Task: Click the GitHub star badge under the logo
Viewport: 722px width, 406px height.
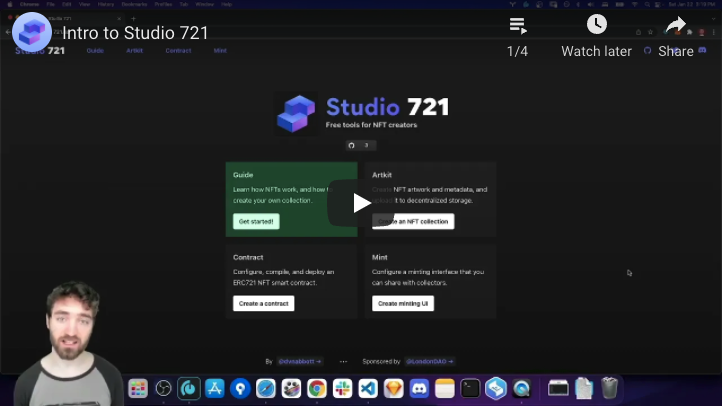Action: point(361,145)
